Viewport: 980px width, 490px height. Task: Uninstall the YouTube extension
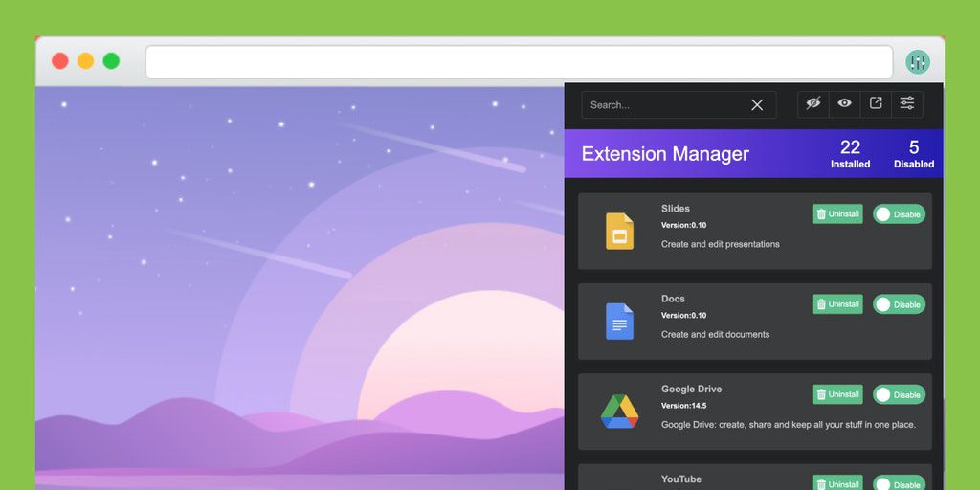click(x=837, y=483)
